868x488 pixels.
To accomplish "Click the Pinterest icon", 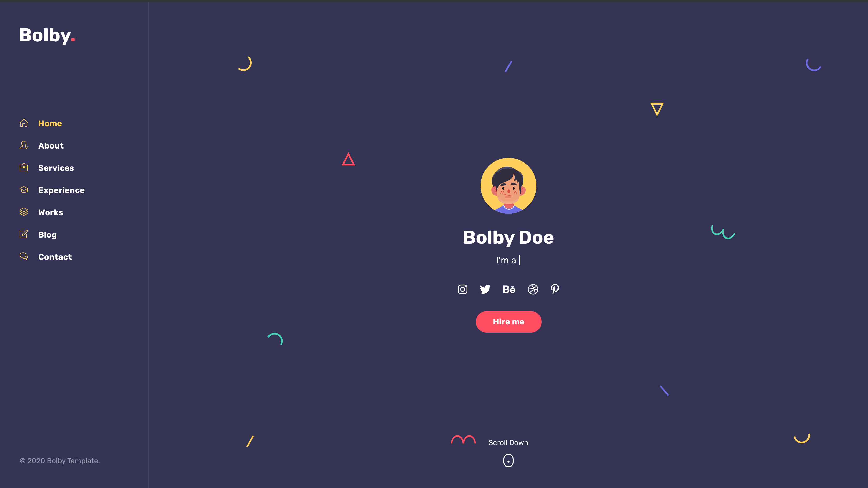I will point(555,289).
